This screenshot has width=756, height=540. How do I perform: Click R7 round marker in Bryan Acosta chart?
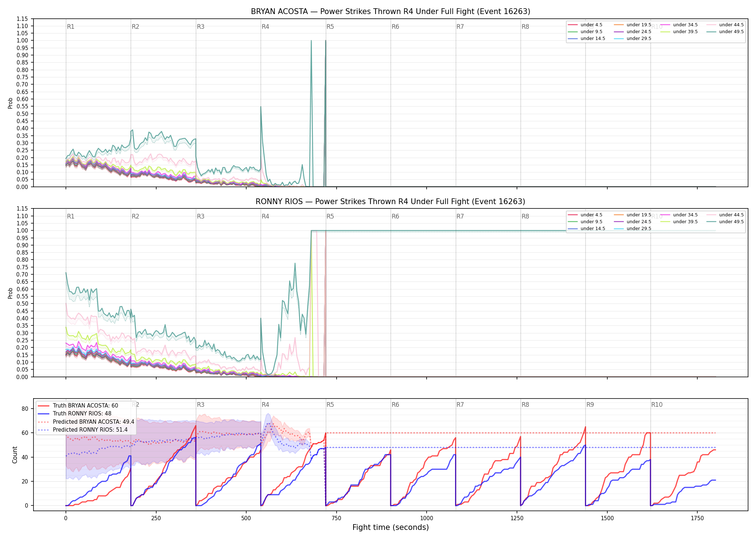tap(460, 27)
